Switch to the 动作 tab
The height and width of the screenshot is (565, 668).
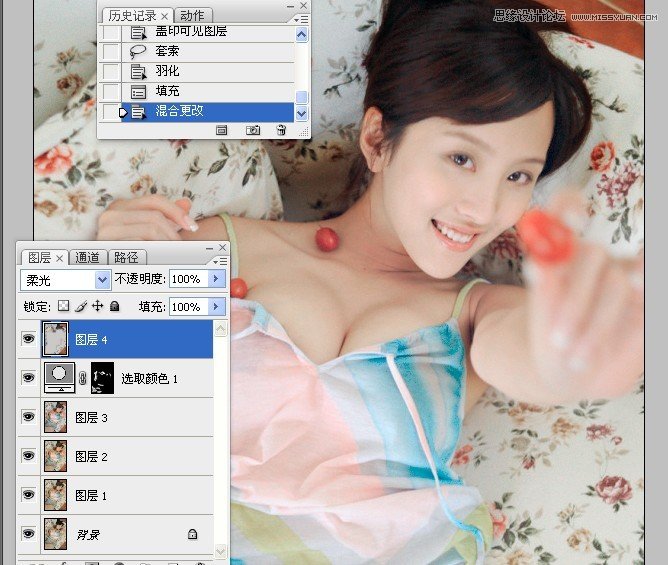[x=192, y=15]
